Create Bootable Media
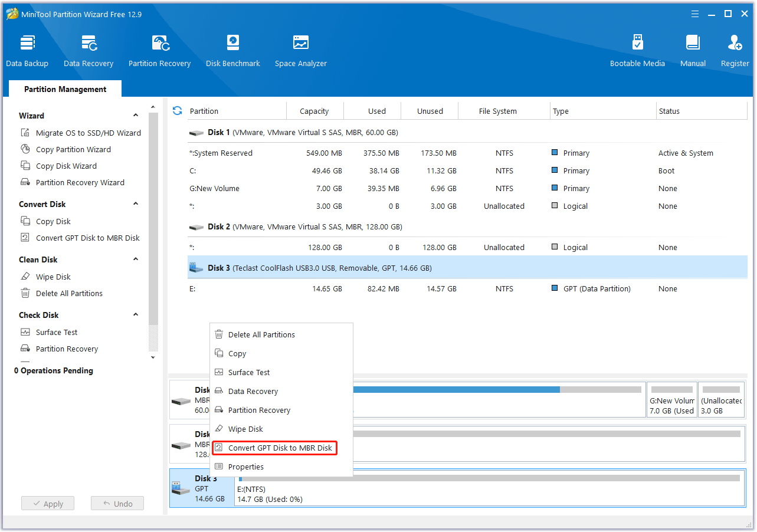Screen dimensions: 757x532 tap(637, 51)
